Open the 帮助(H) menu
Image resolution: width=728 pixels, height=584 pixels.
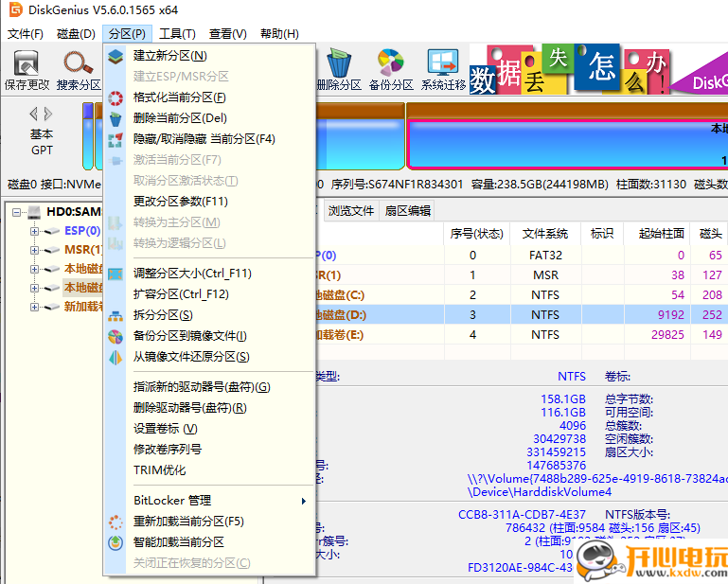pos(279,34)
